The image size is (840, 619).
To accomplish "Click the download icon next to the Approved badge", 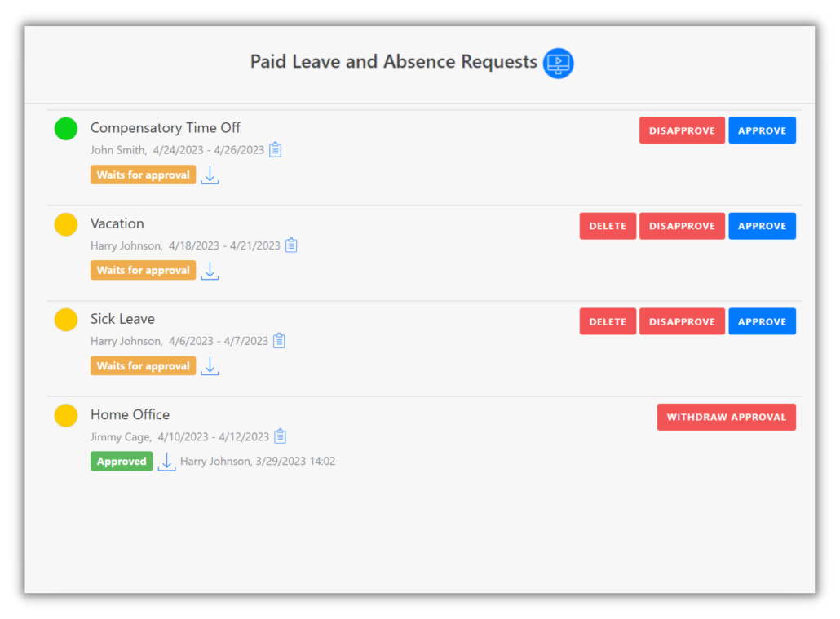I will coord(166,461).
